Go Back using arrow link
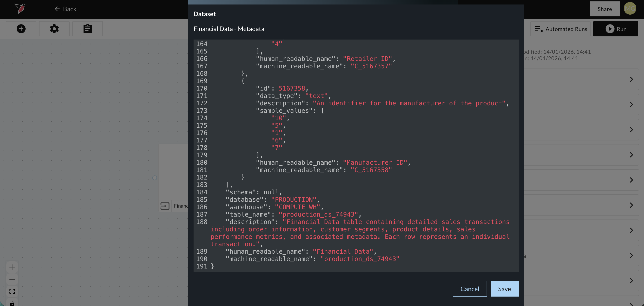The width and height of the screenshot is (644, 306). [66, 9]
